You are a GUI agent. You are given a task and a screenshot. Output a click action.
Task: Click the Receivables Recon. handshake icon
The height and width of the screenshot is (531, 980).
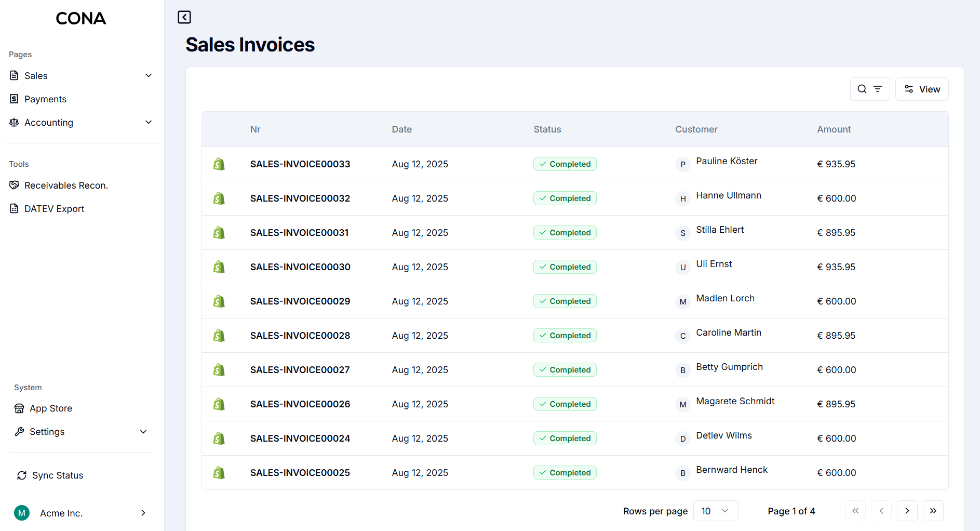(14, 185)
